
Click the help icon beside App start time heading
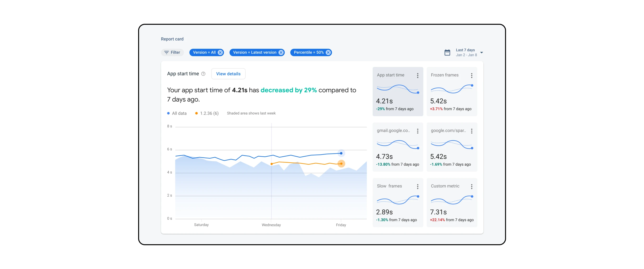click(203, 74)
